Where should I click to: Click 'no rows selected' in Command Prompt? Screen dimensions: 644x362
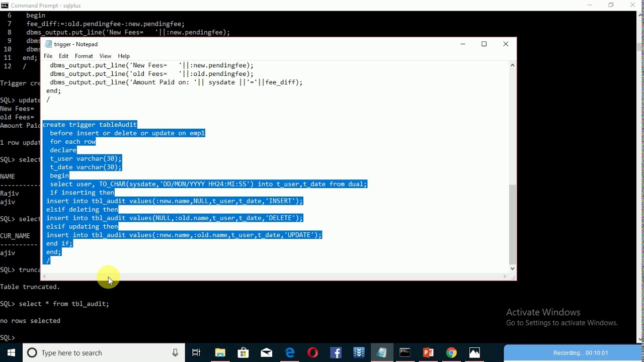30,321
